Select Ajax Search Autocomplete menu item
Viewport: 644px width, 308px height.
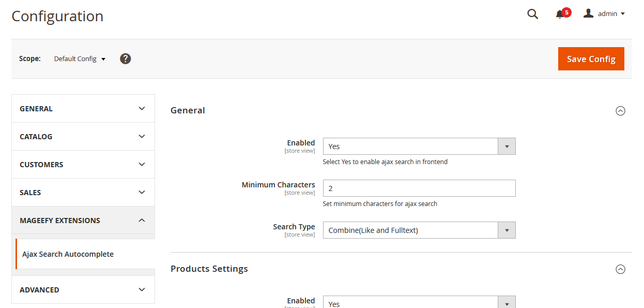pyautogui.click(x=68, y=254)
